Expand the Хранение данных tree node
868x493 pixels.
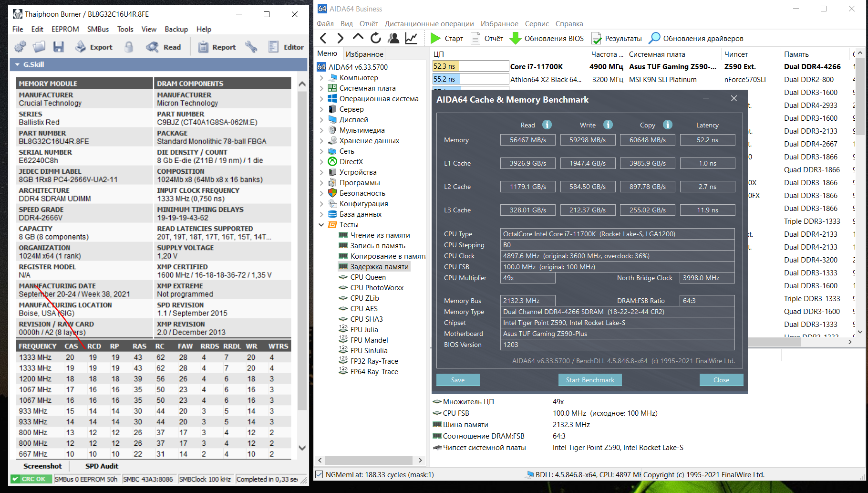[x=321, y=141]
